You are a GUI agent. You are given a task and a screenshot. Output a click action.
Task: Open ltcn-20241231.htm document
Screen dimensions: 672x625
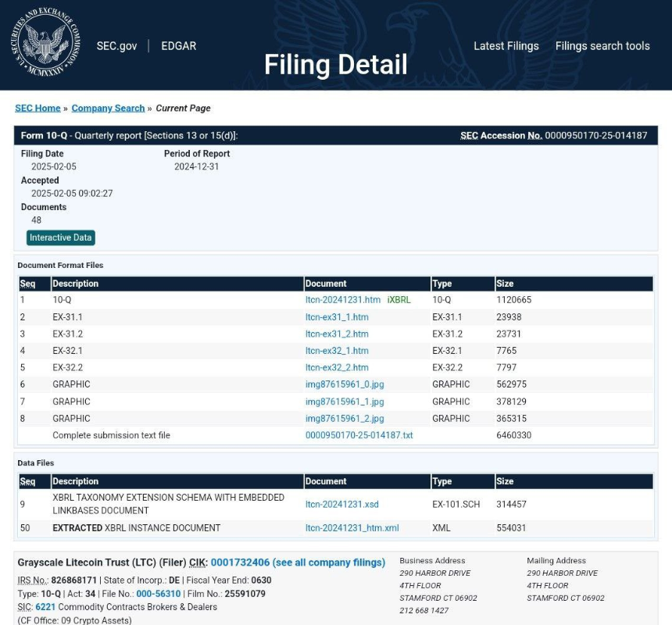click(x=343, y=300)
